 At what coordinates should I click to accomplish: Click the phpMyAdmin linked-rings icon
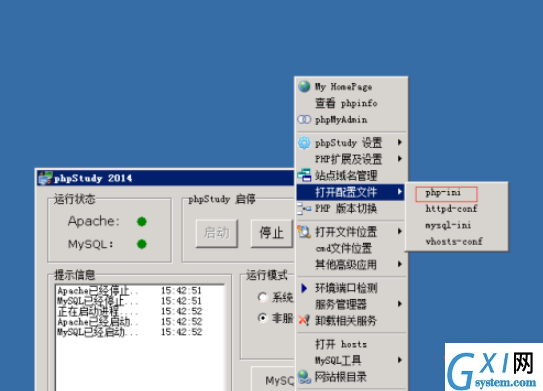point(304,119)
